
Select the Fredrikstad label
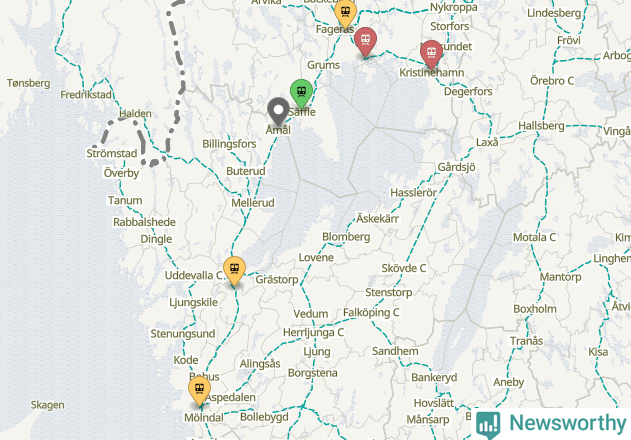86,95
